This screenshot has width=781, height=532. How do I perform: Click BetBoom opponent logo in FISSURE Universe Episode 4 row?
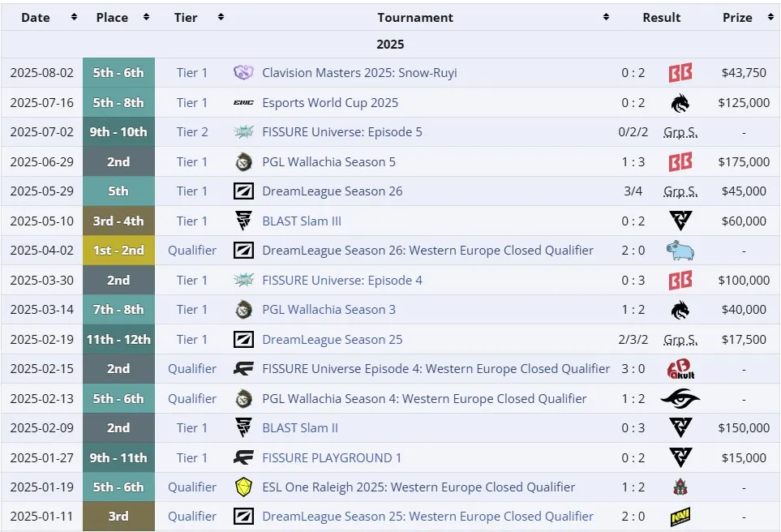pyautogui.click(x=680, y=280)
